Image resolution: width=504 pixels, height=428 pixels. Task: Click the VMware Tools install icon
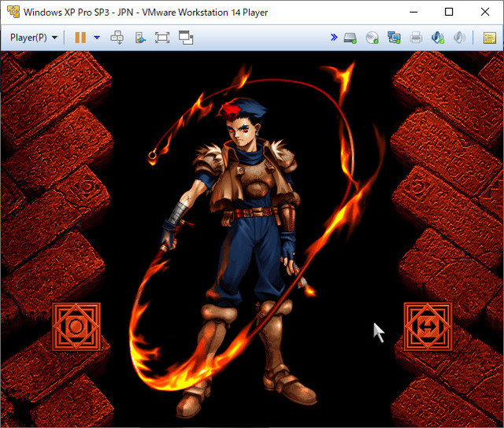tap(140, 38)
